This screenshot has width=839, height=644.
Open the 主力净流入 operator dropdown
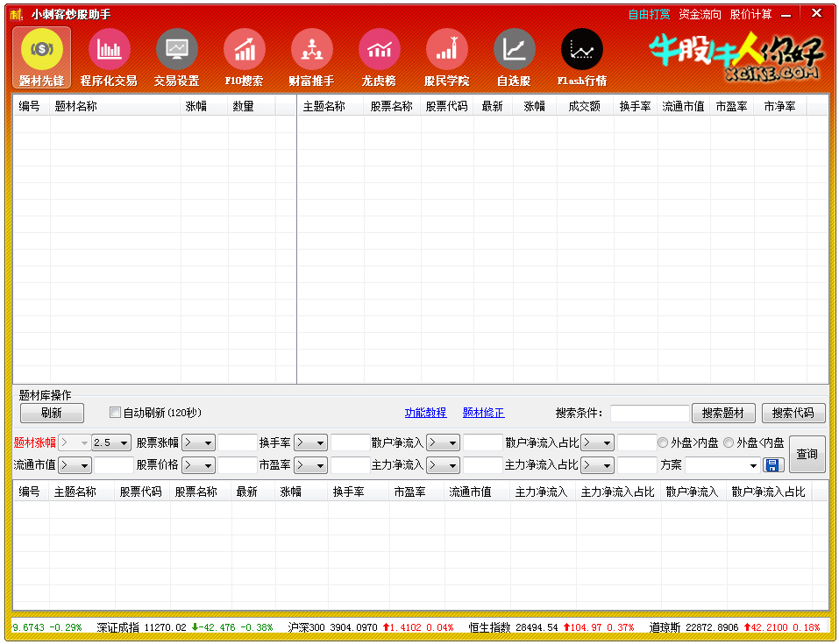point(443,465)
